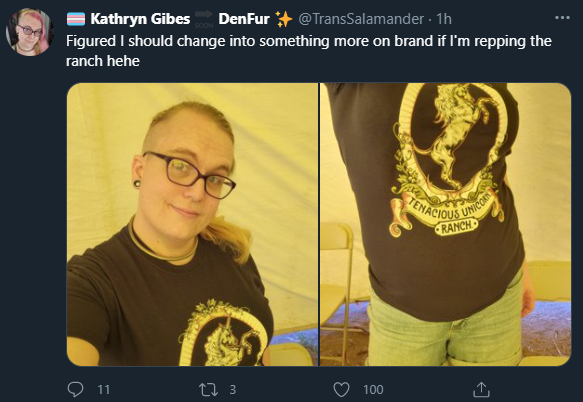Click the reply speech bubble icon
Screen dimensions: 583x402
coord(75,389)
